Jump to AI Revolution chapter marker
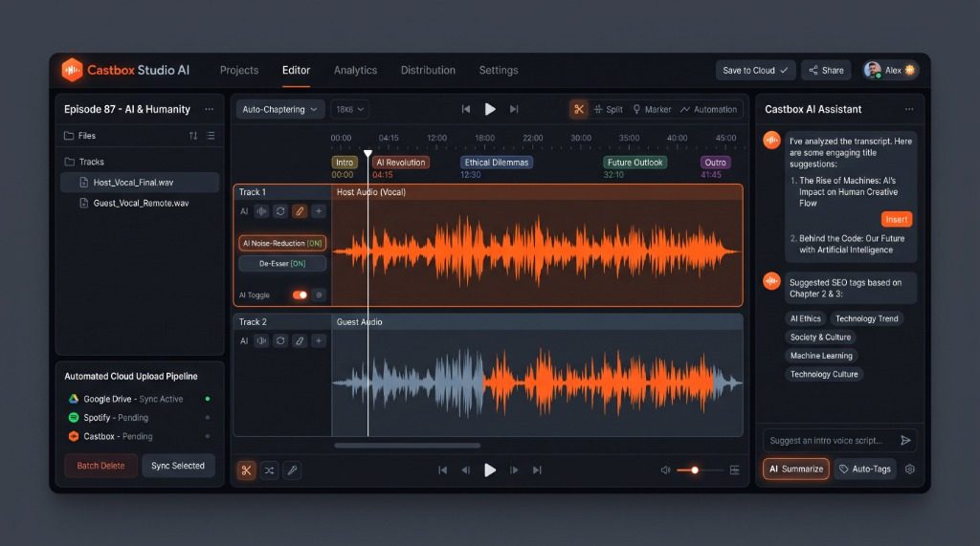Screen dimensions: 980x546 click(x=401, y=163)
